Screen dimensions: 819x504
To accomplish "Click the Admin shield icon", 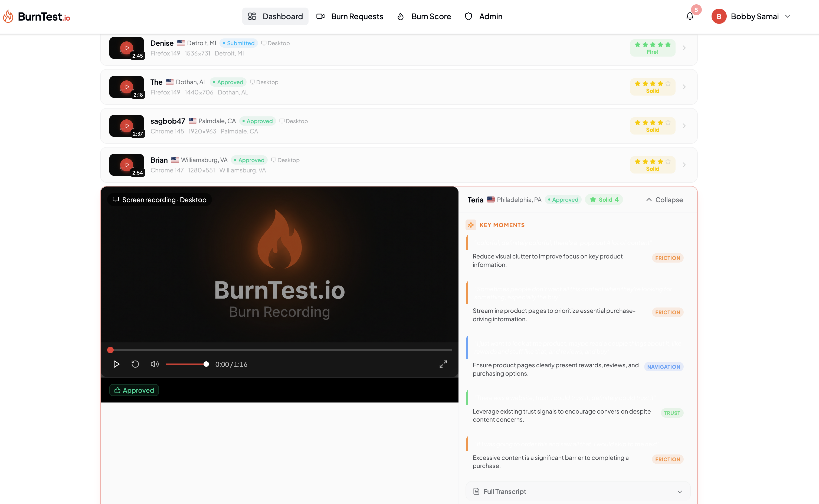I will tap(469, 16).
